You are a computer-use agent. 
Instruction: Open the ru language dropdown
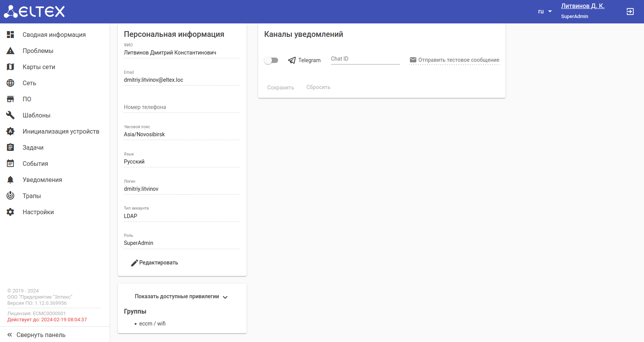pyautogui.click(x=545, y=12)
